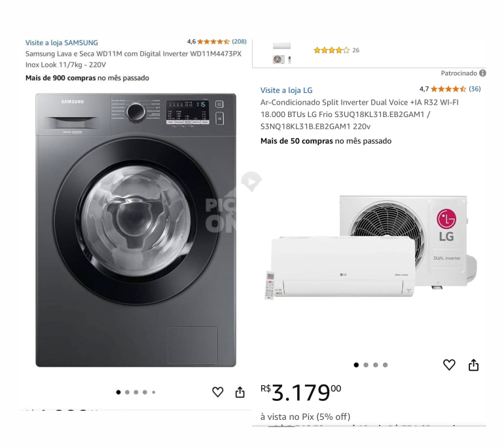Open the Samsung washing machine product image

click(x=135, y=230)
